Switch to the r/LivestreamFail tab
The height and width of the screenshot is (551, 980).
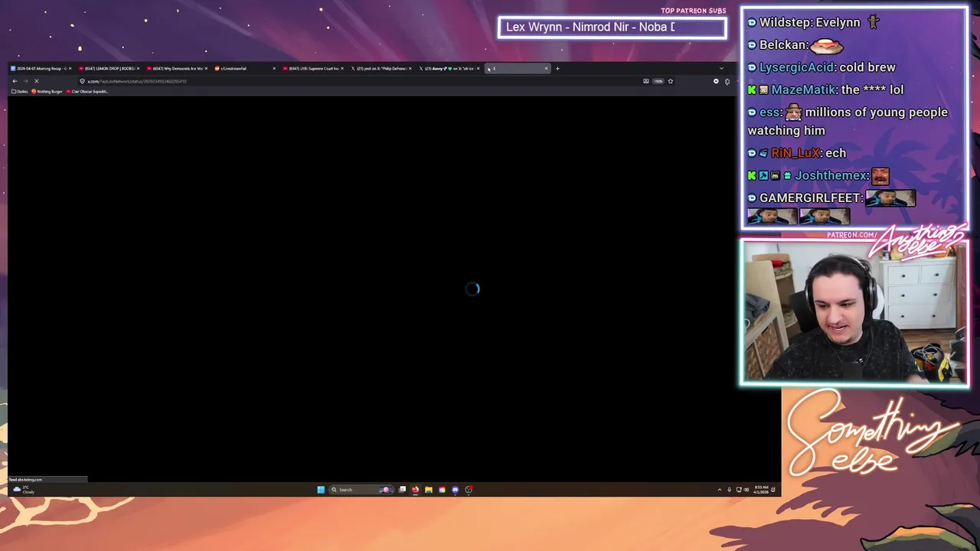coord(243,69)
